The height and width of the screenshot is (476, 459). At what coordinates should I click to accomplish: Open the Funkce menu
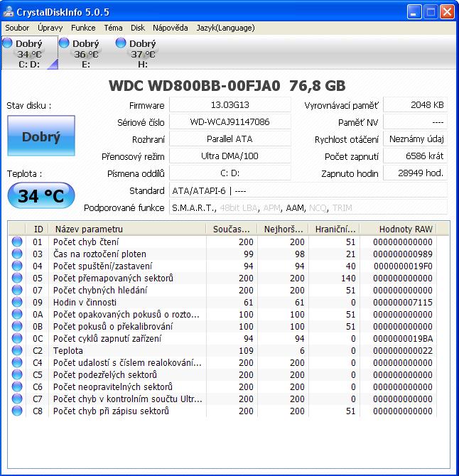coord(83,28)
